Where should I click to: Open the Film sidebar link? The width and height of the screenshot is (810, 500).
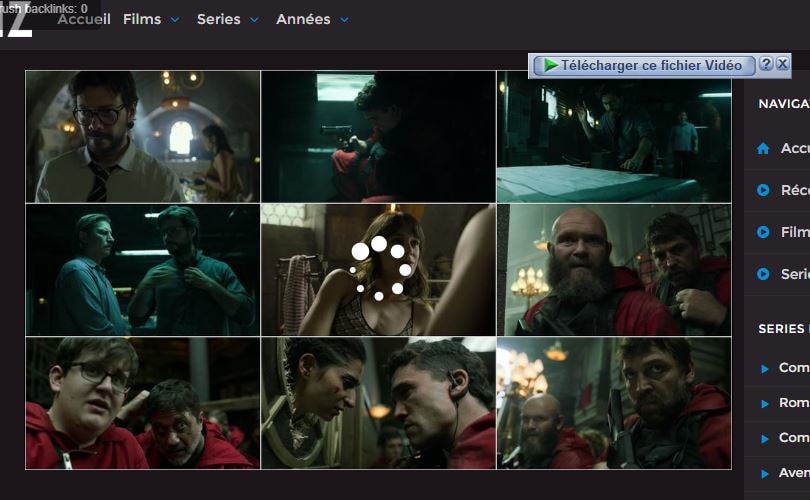pos(795,232)
